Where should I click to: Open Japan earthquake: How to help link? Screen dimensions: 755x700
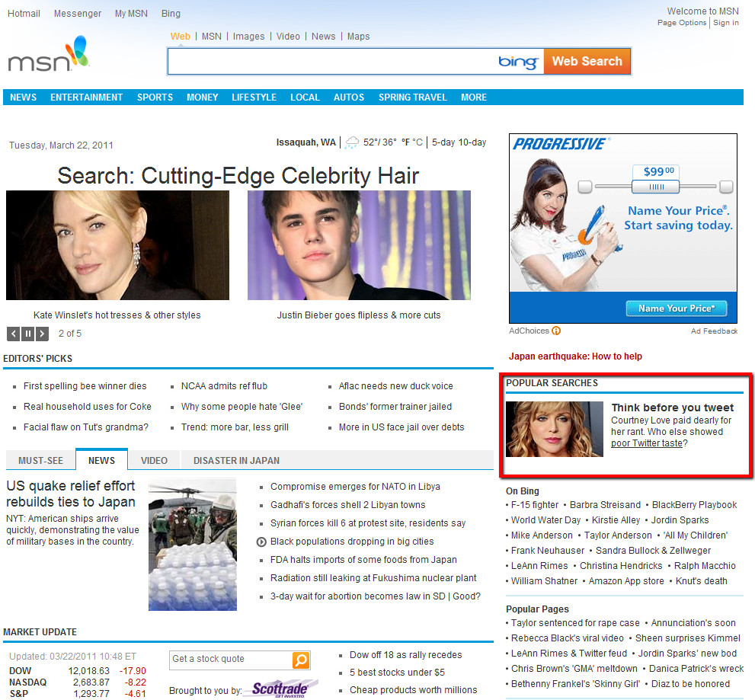tap(575, 356)
